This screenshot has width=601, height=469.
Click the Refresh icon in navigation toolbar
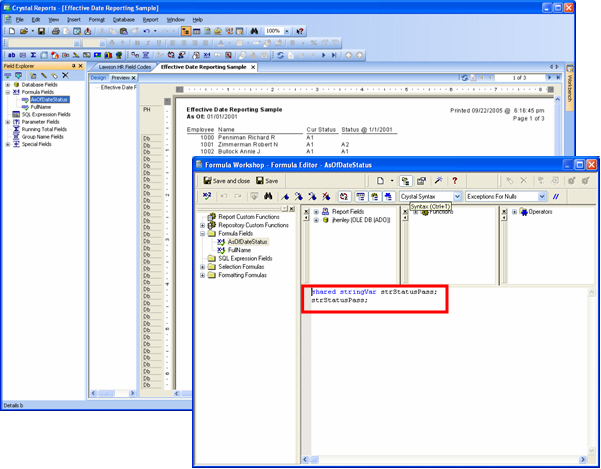[x=280, y=55]
